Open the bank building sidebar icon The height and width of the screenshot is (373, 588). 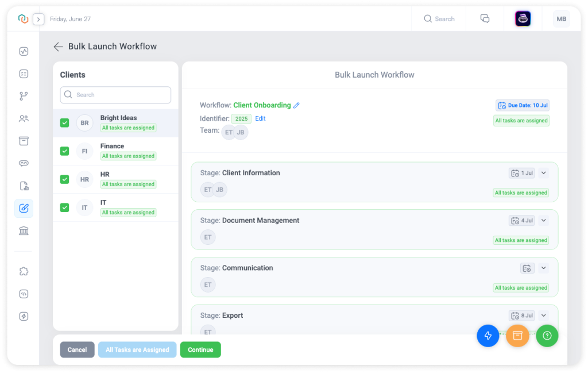[x=24, y=231]
